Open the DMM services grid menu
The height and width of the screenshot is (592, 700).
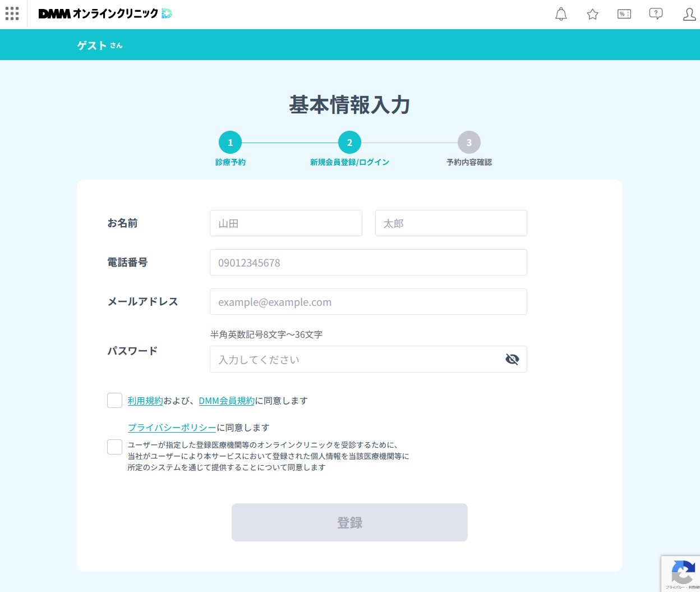(12, 14)
